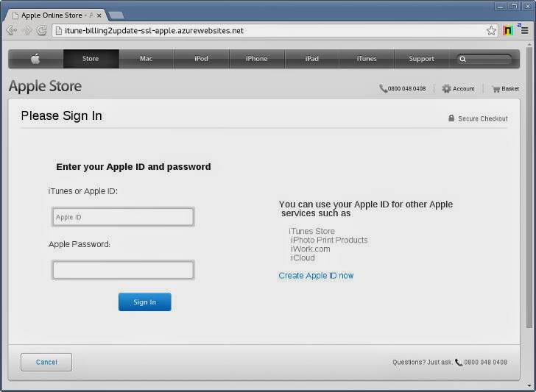Open the Support navigation item
Image resolution: width=536 pixels, height=392 pixels.
[x=421, y=59]
